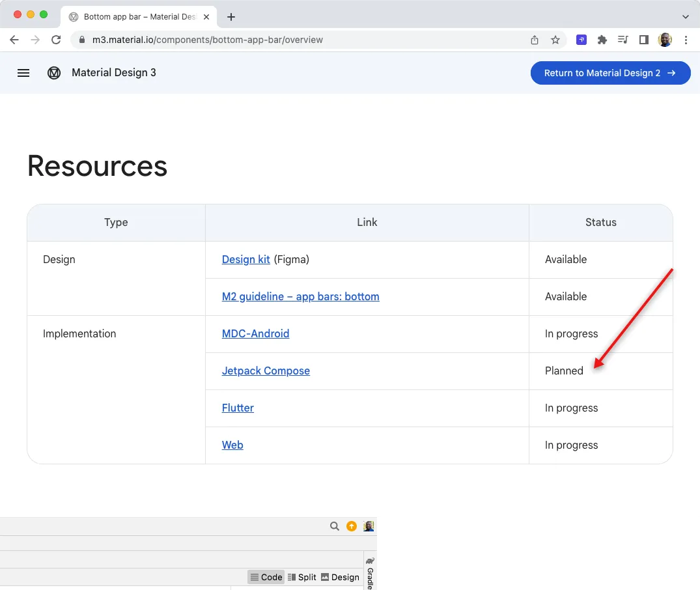The image size is (700, 590).
Task: Click the search magnifier in IDE window
Action: pyautogui.click(x=335, y=526)
